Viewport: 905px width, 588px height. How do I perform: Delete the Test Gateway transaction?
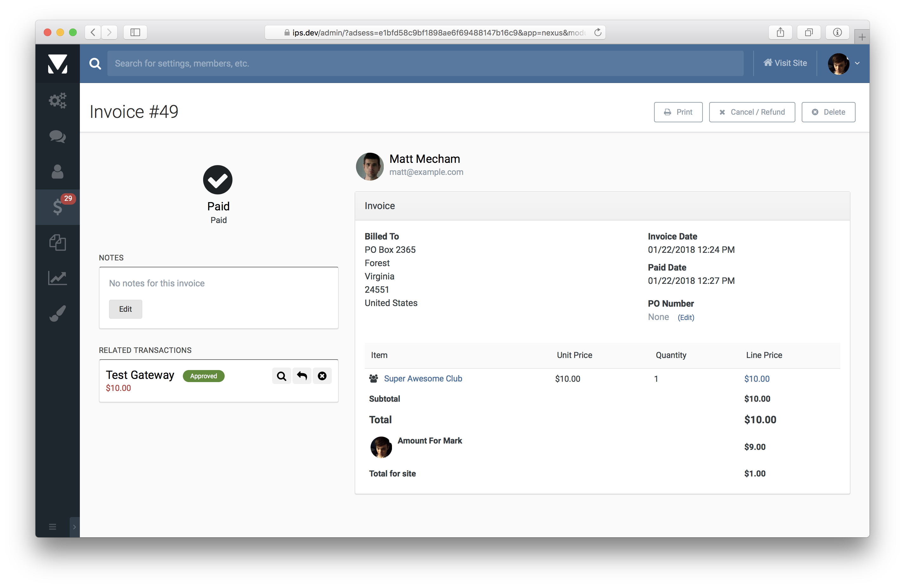[x=322, y=376]
